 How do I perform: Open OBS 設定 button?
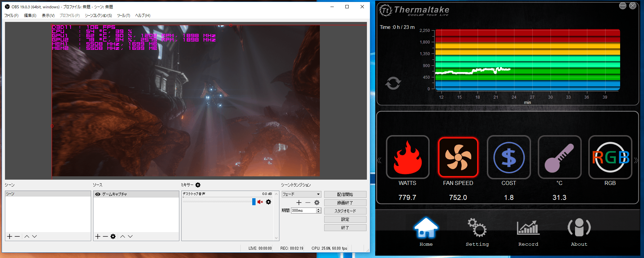[345, 219]
